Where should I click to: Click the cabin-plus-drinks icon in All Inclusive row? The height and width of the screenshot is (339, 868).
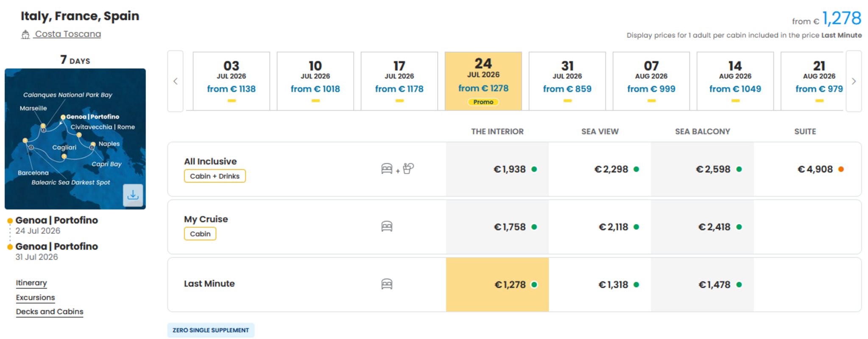[397, 169]
